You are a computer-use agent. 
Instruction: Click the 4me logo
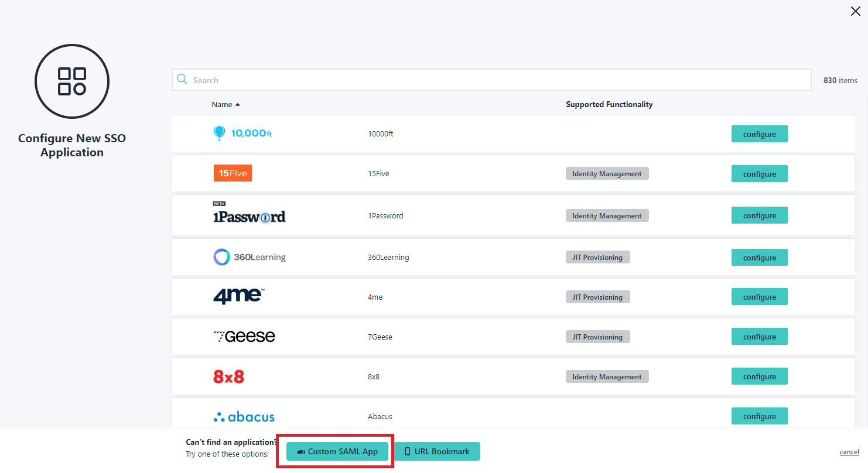click(x=237, y=296)
